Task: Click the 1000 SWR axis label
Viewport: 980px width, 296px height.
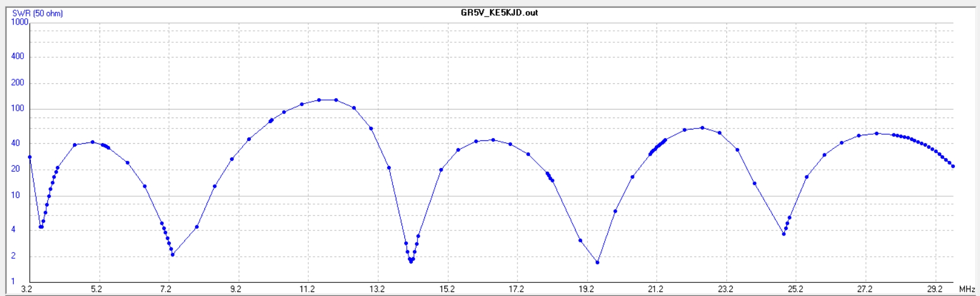Action: (x=19, y=22)
